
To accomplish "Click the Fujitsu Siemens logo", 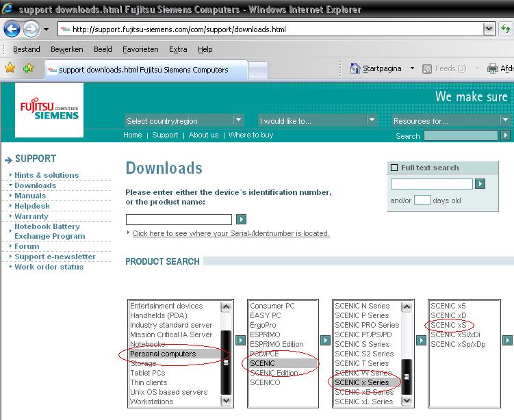I will pyautogui.click(x=49, y=109).
